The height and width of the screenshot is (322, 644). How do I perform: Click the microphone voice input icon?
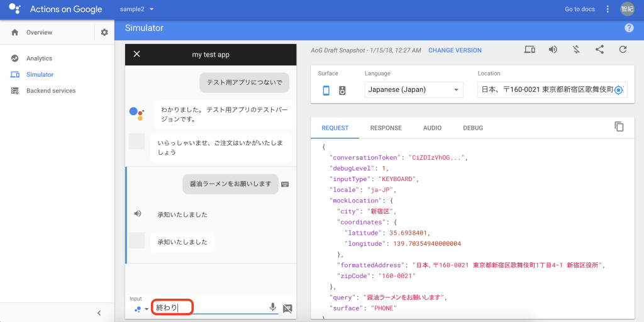tap(272, 307)
